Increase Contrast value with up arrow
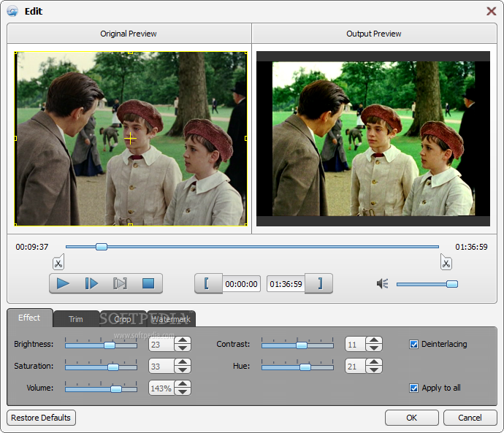Image resolution: width=504 pixels, height=433 pixels. 374,340
